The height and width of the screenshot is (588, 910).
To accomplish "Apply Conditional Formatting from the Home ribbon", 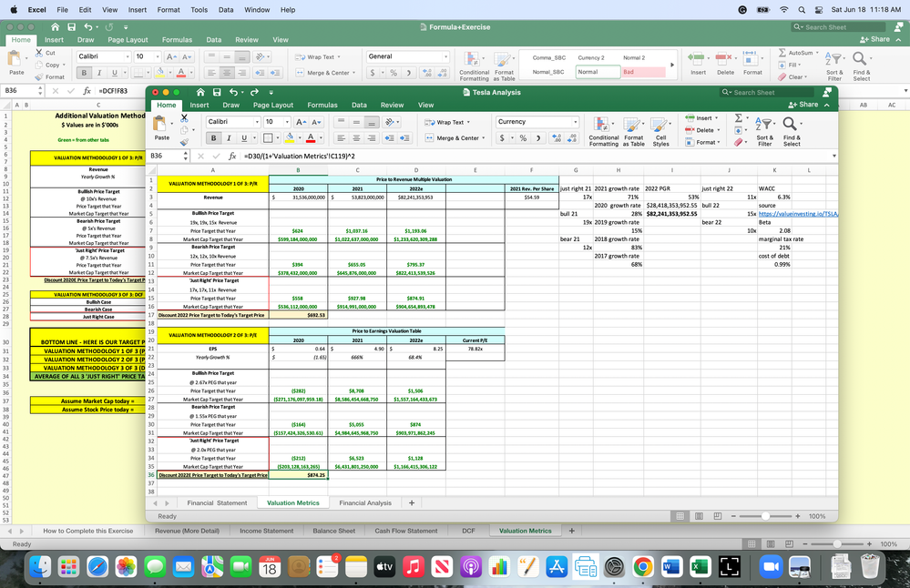I will [601, 124].
